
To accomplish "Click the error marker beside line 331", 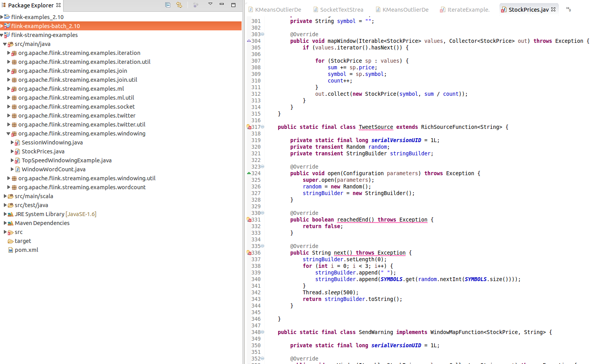I will (x=249, y=220).
